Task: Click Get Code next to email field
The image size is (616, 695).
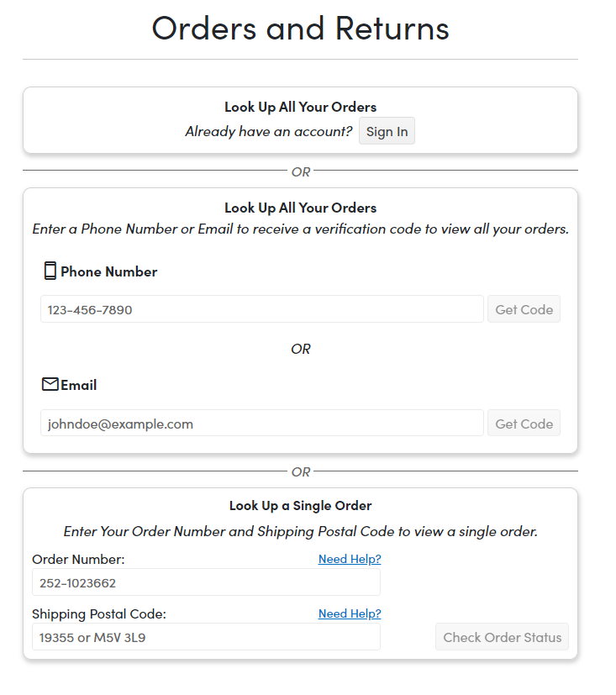Action: (524, 424)
